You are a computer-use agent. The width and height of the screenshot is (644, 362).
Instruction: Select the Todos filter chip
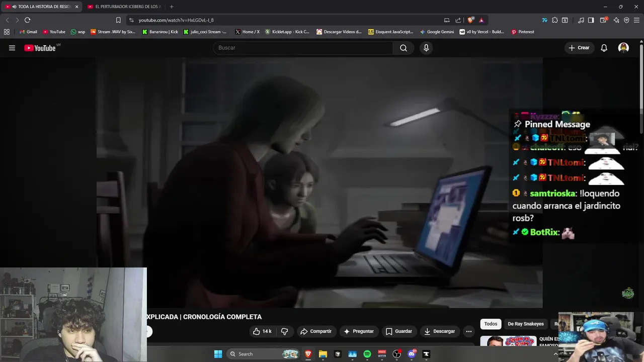coord(491,324)
